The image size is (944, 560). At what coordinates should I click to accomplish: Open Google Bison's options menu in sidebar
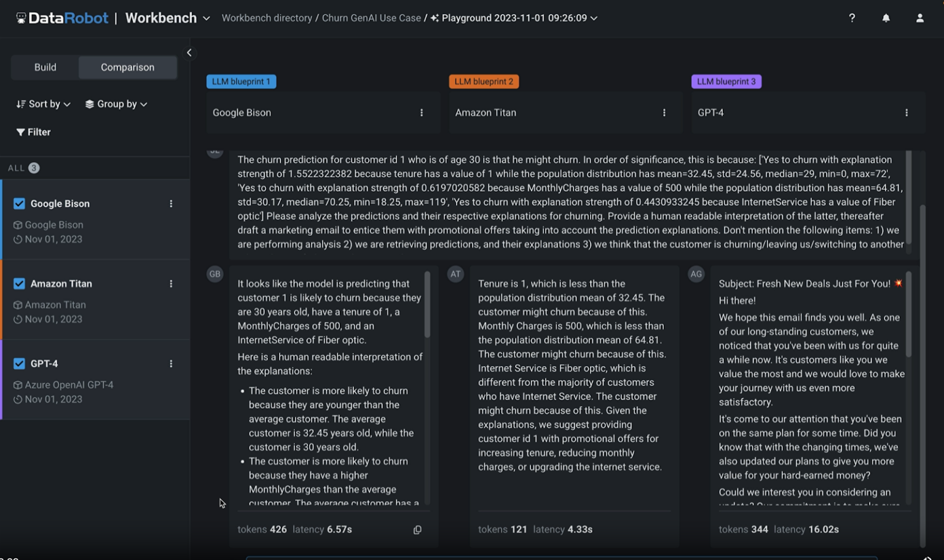tap(171, 203)
